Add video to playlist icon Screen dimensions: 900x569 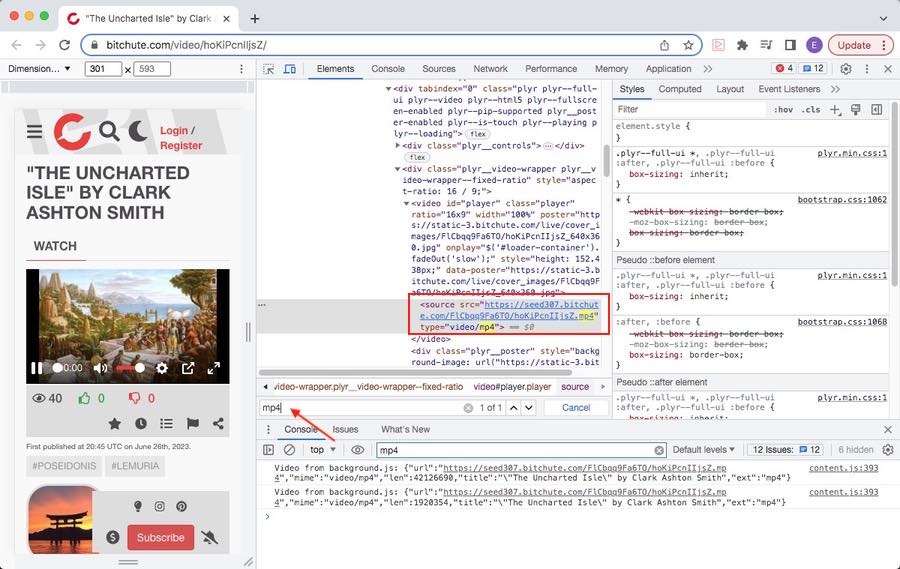pos(166,424)
